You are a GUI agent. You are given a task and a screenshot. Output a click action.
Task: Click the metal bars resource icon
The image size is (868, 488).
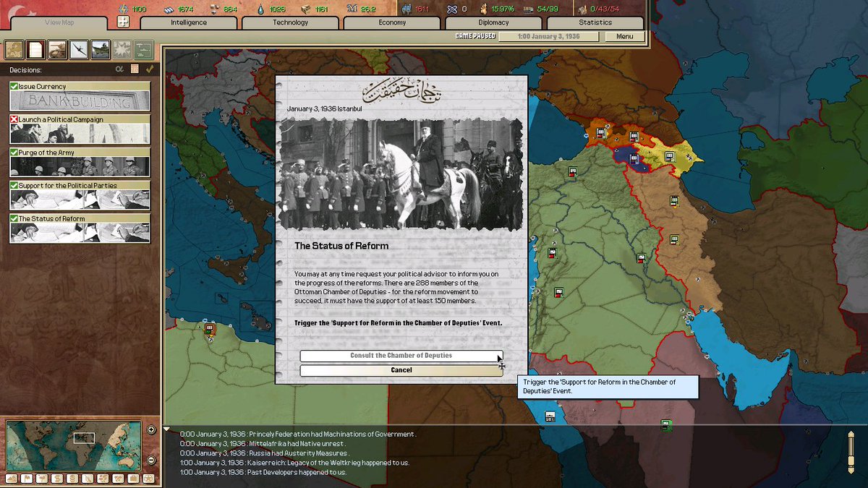coord(169,9)
